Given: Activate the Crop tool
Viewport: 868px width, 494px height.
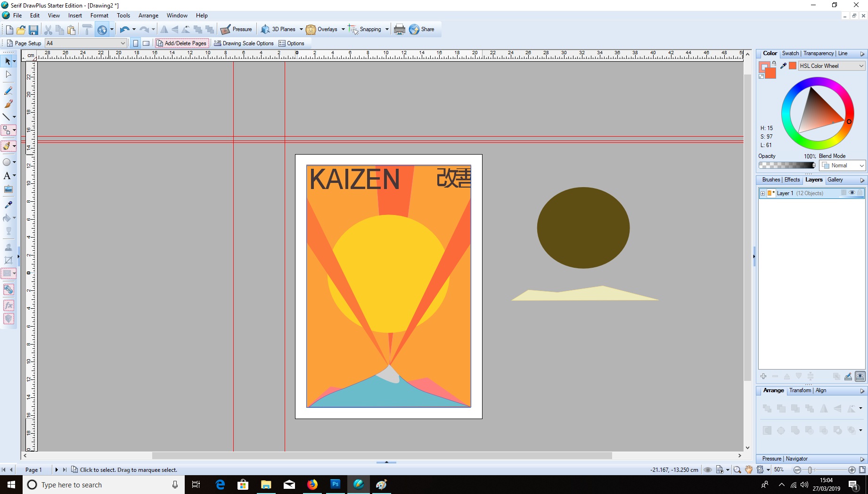Looking at the screenshot, I should pyautogui.click(x=8, y=260).
